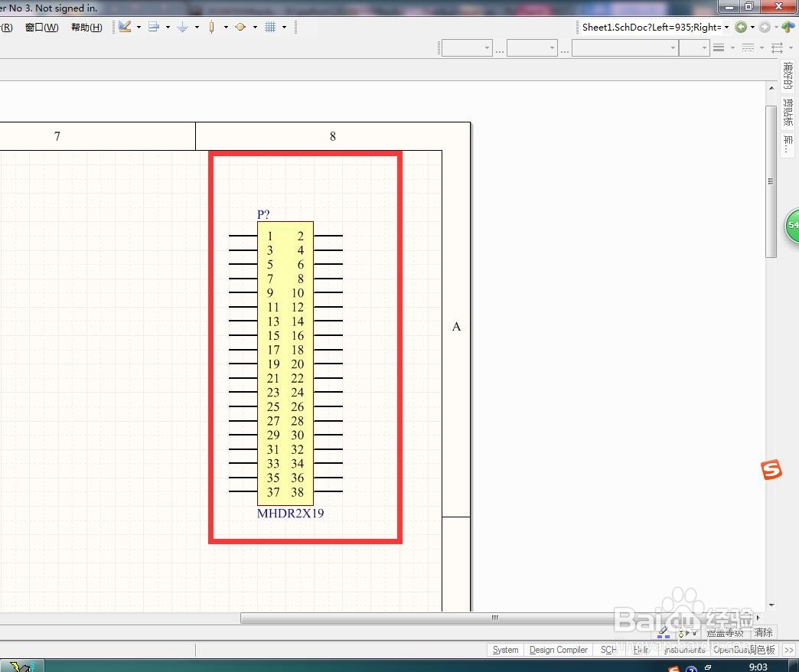The width and height of the screenshot is (799, 672).
Task: Open the OpenBus调色板 panel button
Action: point(744,650)
